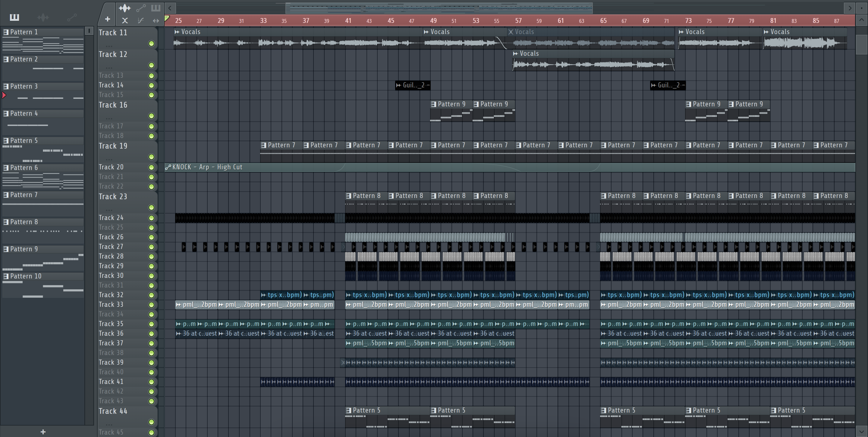
Task: Toggle the mute LED of Track 20
Action: click(x=151, y=167)
